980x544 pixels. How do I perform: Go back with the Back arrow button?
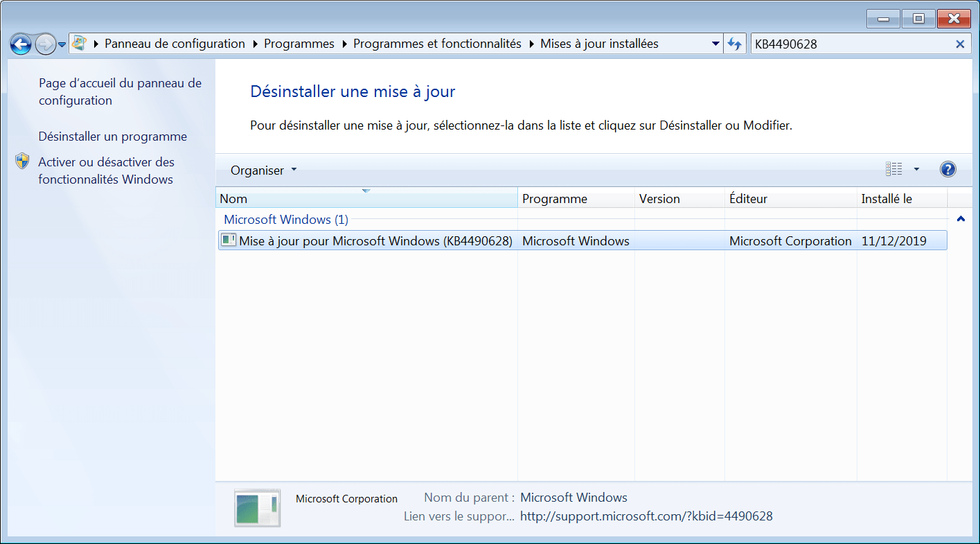click(21, 44)
